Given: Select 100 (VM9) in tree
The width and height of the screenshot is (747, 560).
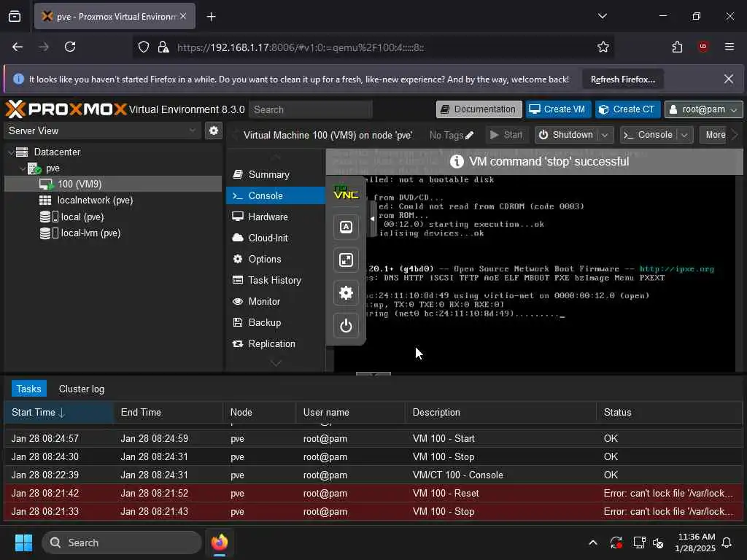Looking at the screenshot, I should 113,184.
